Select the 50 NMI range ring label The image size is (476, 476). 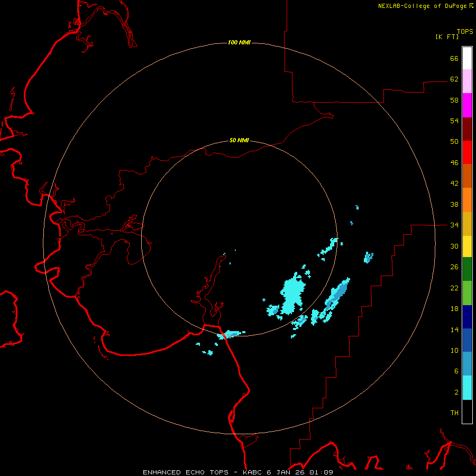[x=239, y=140]
